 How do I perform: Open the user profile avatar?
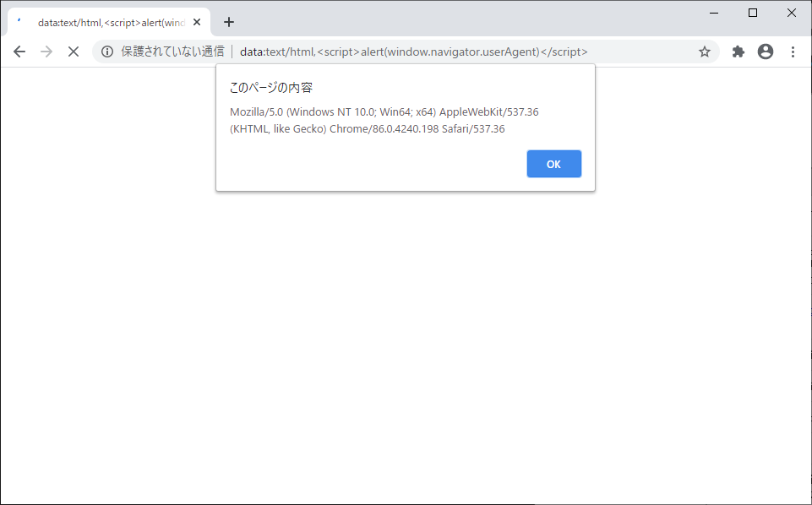click(x=766, y=52)
